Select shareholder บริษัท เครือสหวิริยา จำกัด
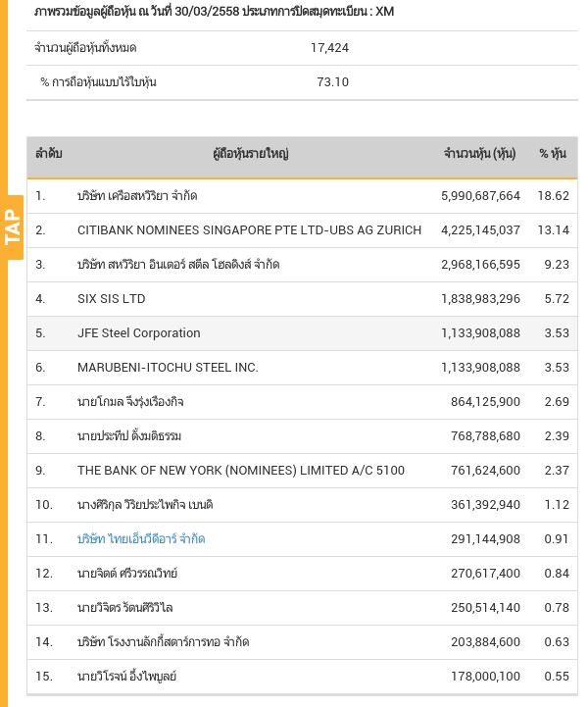Image resolution: width=588 pixels, height=707 pixels. click(x=137, y=196)
